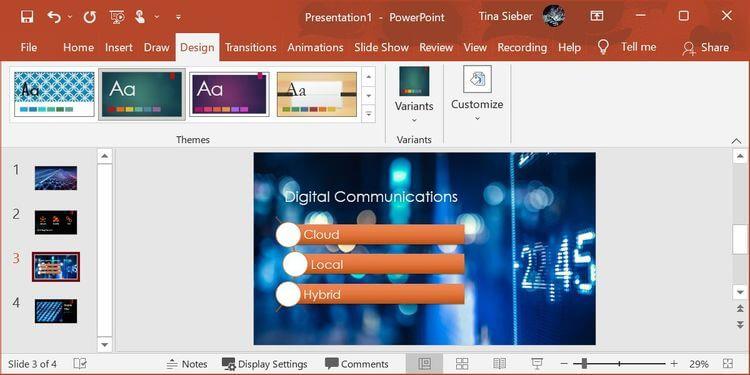The height and width of the screenshot is (375, 750).
Task: Launch Slide Show view from status bar
Action: coord(537,364)
